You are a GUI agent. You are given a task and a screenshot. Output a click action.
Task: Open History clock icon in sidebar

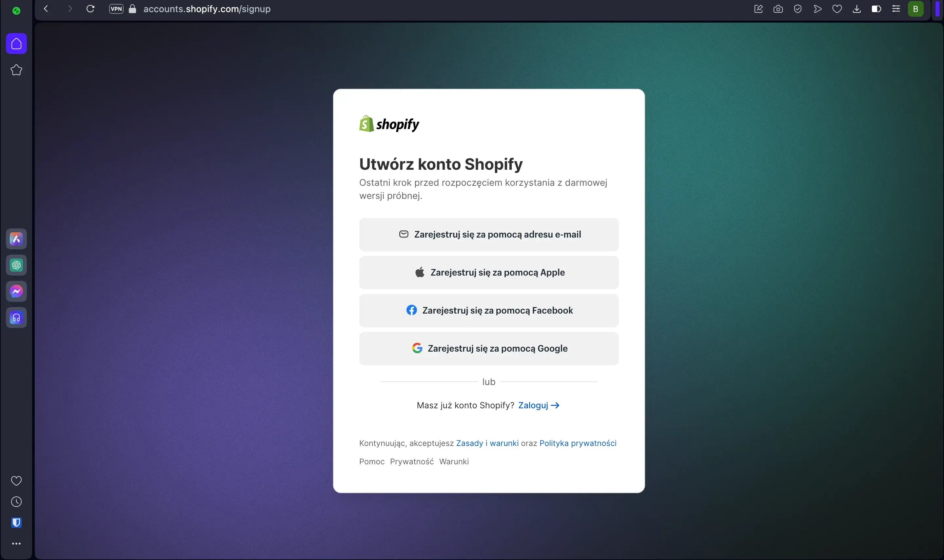coord(16,501)
